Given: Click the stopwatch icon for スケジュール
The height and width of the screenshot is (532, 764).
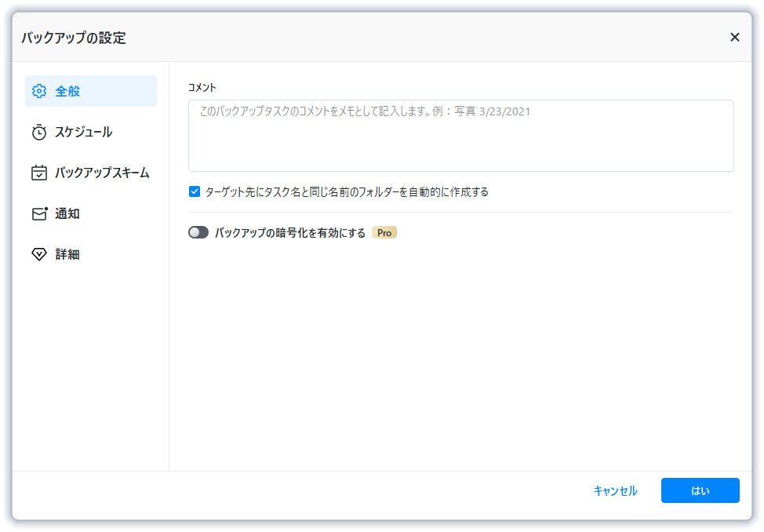Looking at the screenshot, I should (39, 133).
